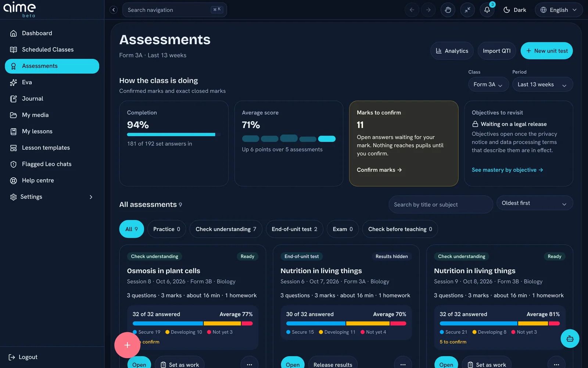Open Lesson templates
The image size is (588, 368).
pos(52,148)
